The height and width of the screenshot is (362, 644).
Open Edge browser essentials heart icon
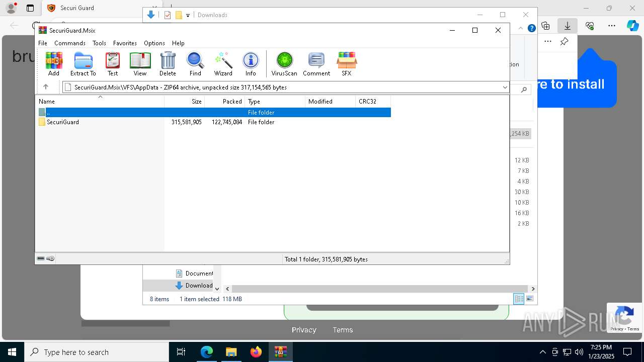coord(590,26)
